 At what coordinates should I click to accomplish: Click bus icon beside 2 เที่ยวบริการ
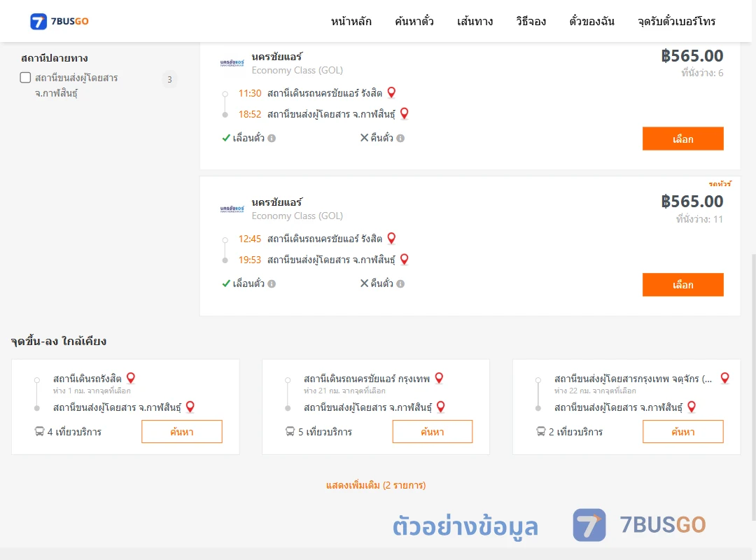[541, 431]
